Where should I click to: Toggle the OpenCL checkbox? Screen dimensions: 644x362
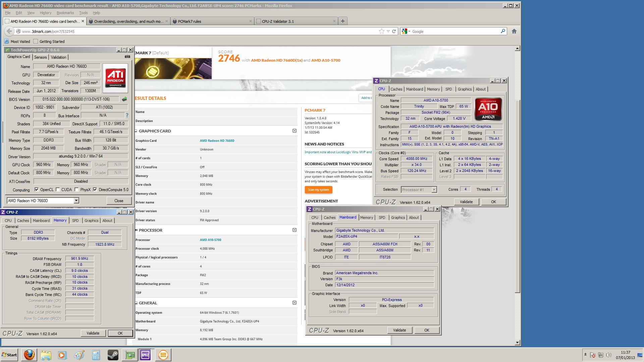point(37,189)
